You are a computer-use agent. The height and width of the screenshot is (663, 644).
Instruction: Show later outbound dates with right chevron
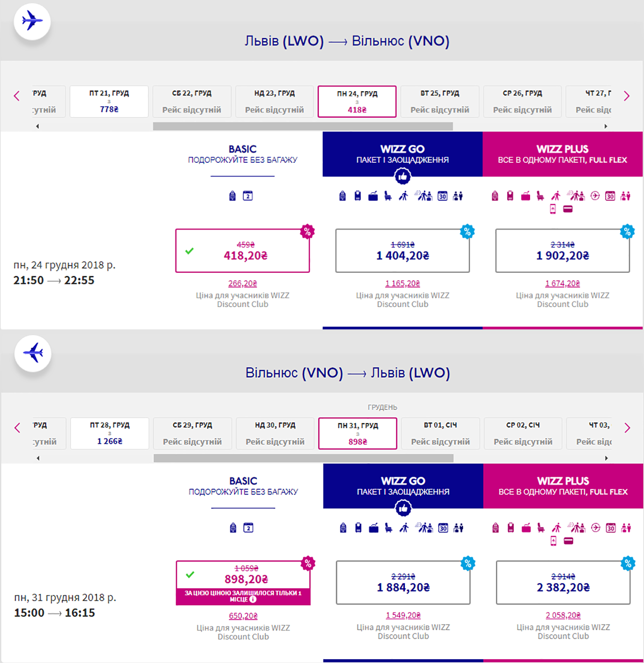(626, 96)
